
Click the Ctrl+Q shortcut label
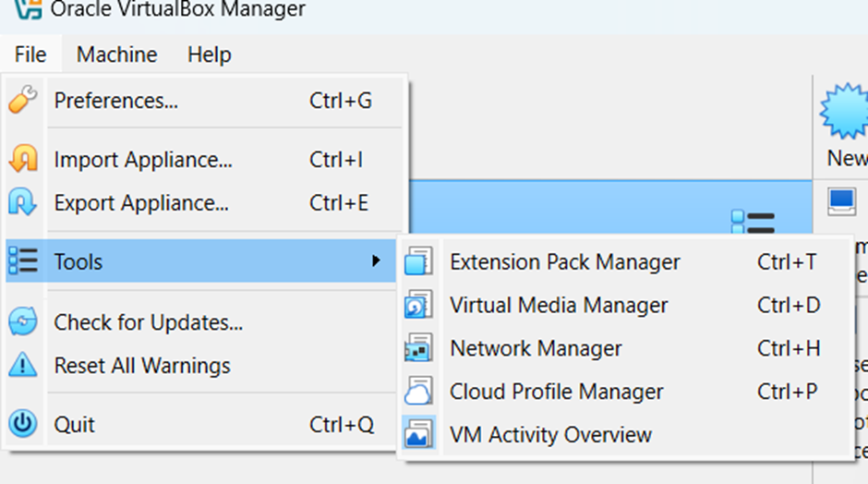[x=341, y=425]
